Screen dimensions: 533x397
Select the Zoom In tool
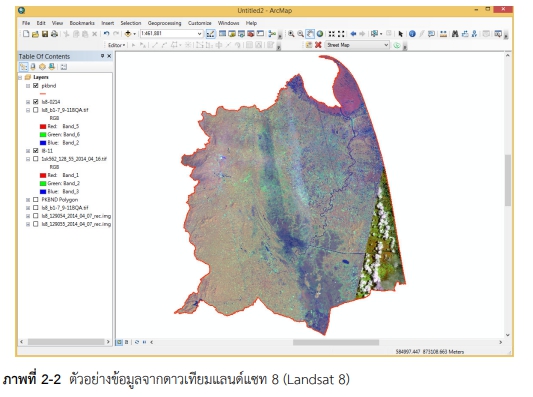(291, 34)
